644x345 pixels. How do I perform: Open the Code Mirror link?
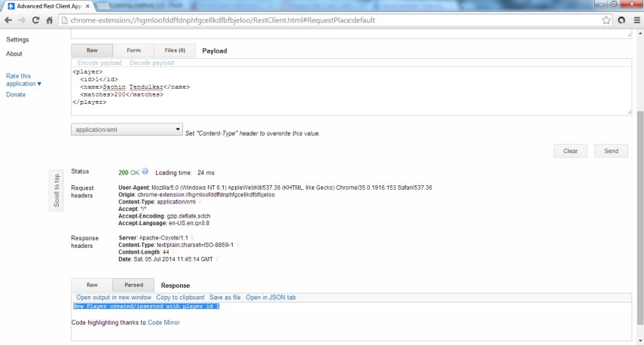click(164, 322)
